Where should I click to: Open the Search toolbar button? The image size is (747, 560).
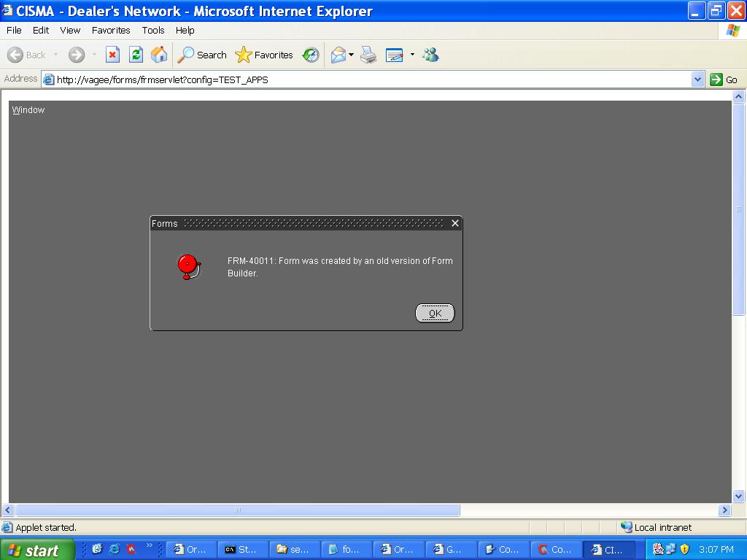tap(203, 55)
